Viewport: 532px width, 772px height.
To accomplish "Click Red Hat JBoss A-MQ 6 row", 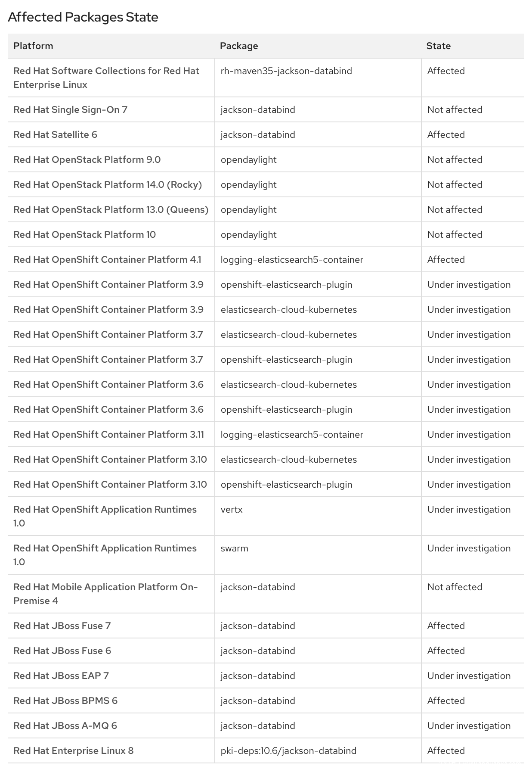I will click(x=65, y=726).
